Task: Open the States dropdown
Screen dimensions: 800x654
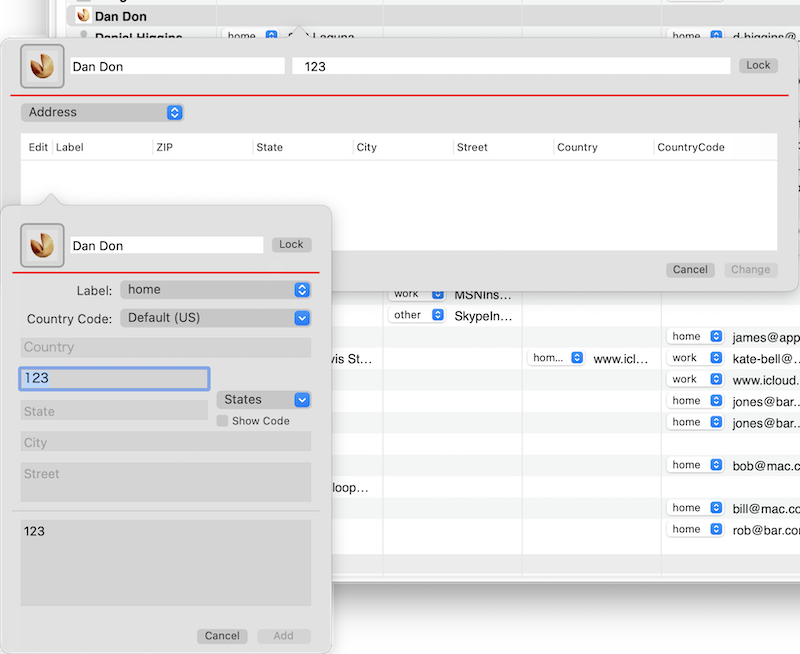Action: point(264,399)
